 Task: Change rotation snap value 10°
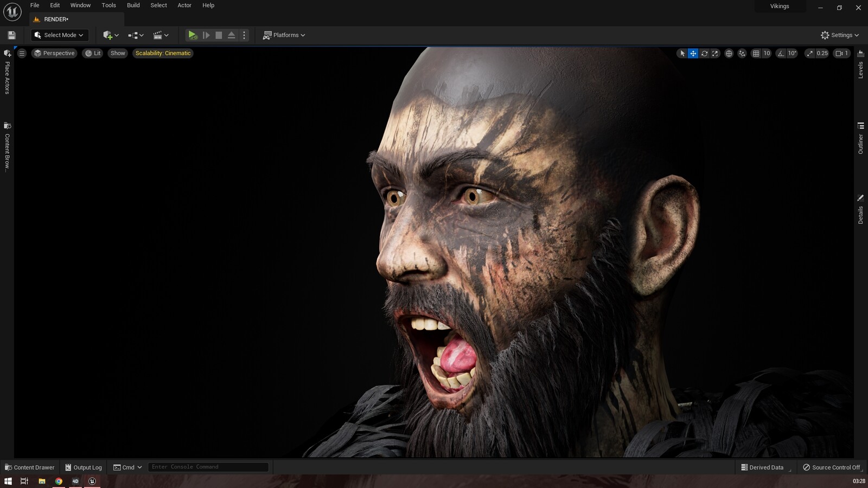[792, 53]
